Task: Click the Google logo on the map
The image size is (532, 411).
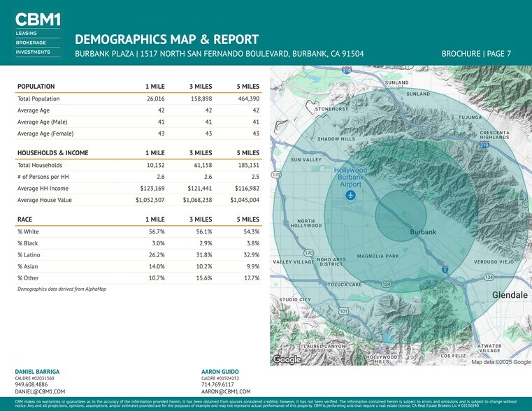Action: 287,359
